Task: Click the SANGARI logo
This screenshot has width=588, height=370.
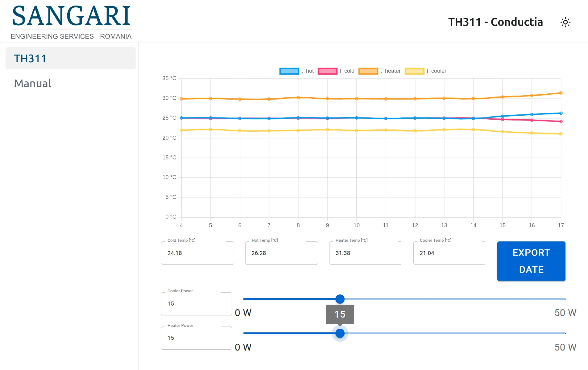Action: [71, 18]
